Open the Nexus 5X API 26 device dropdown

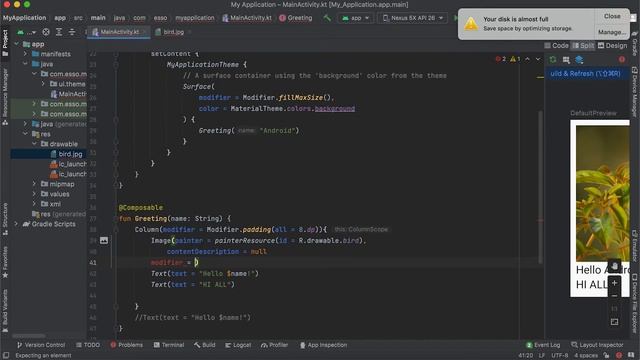point(413,18)
